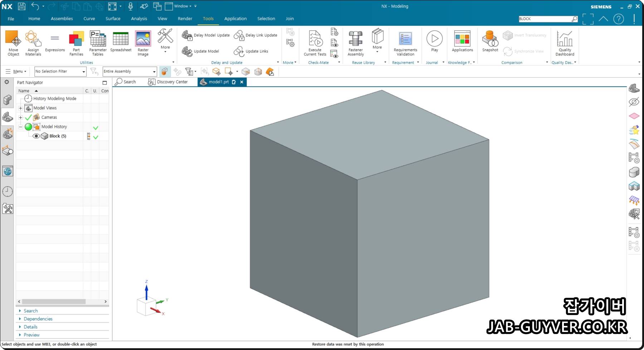Open the History clock sidebar tab
This screenshot has width=644, height=350.
tap(8, 191)
